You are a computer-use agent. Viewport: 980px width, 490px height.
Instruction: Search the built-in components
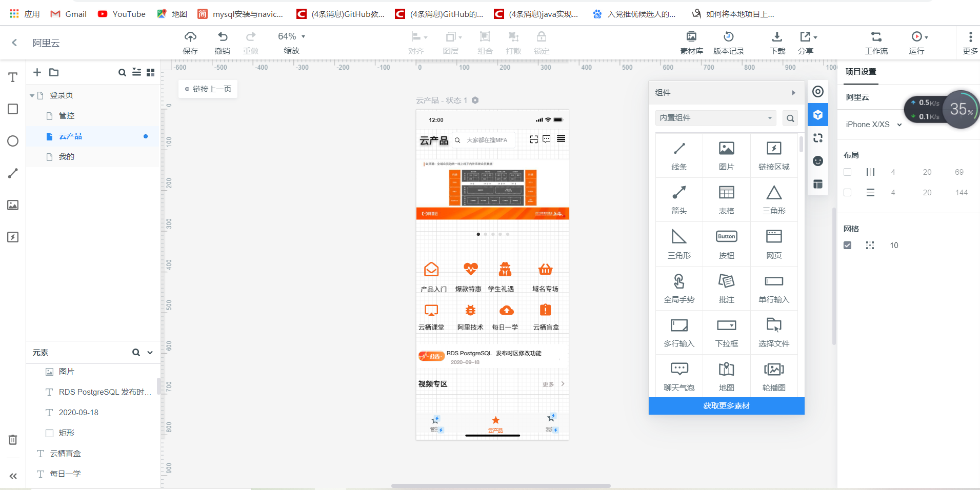point(790,118)
